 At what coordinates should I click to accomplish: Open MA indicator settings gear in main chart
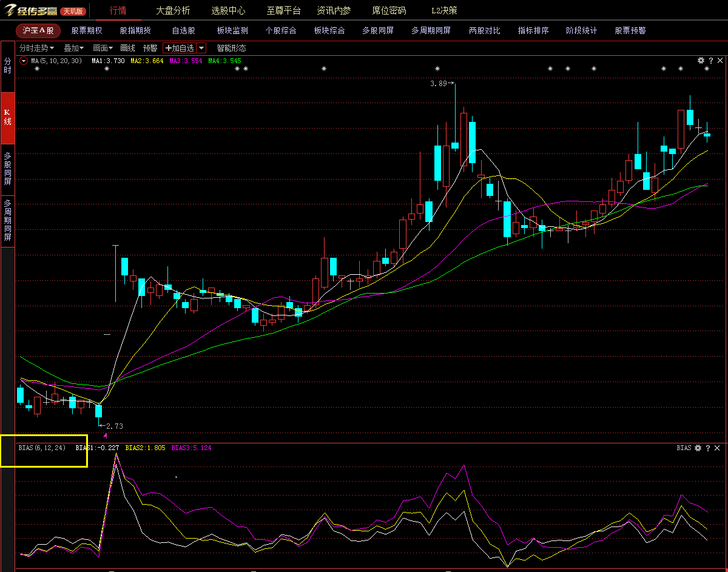[x=701, y=61]
